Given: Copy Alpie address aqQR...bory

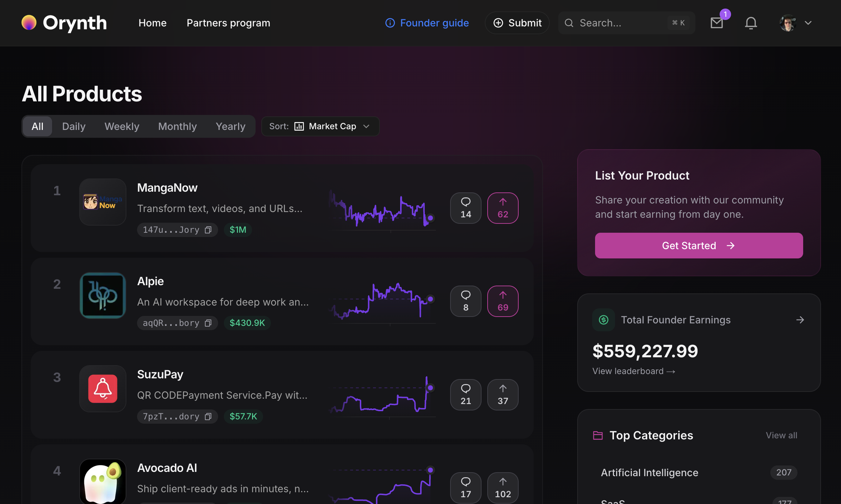Looking at the screenshot, I should point(208,323).
